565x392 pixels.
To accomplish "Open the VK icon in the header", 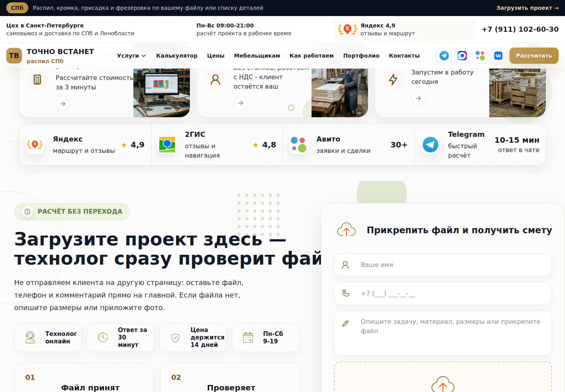I will click(498, 56).
